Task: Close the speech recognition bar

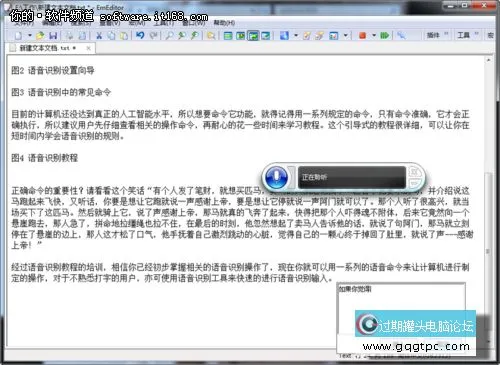Action: point(415,172)
